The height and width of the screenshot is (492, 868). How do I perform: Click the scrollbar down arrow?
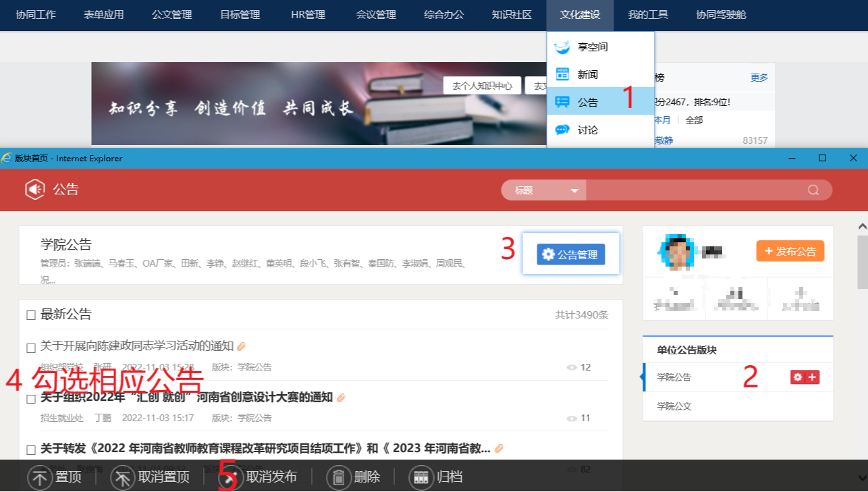pos(862,478)
